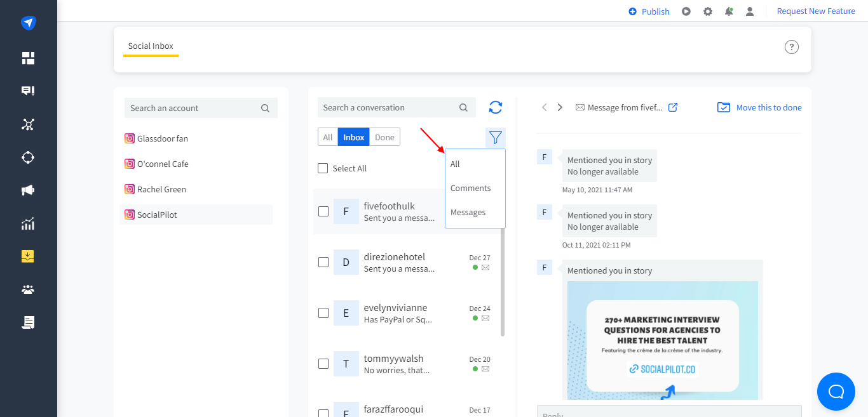Open the direzionehotel conversation
The height and width of the screenshot is (417, 868).
407,262
